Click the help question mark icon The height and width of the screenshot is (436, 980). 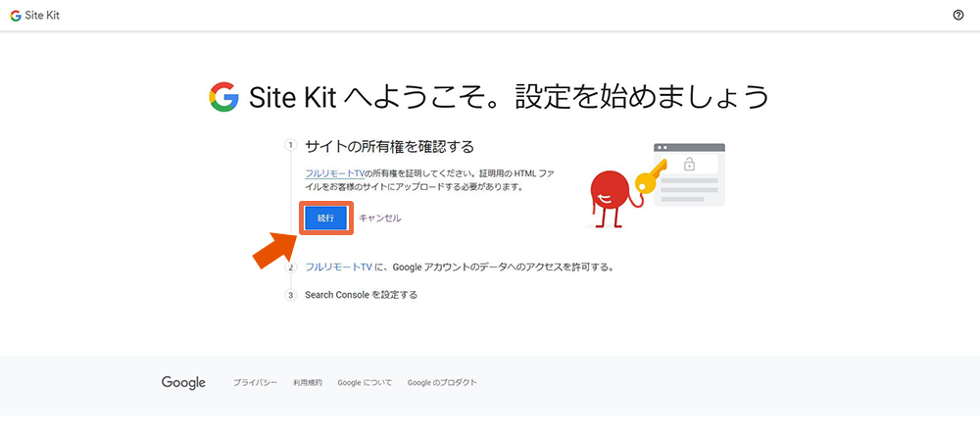(958, 16)
